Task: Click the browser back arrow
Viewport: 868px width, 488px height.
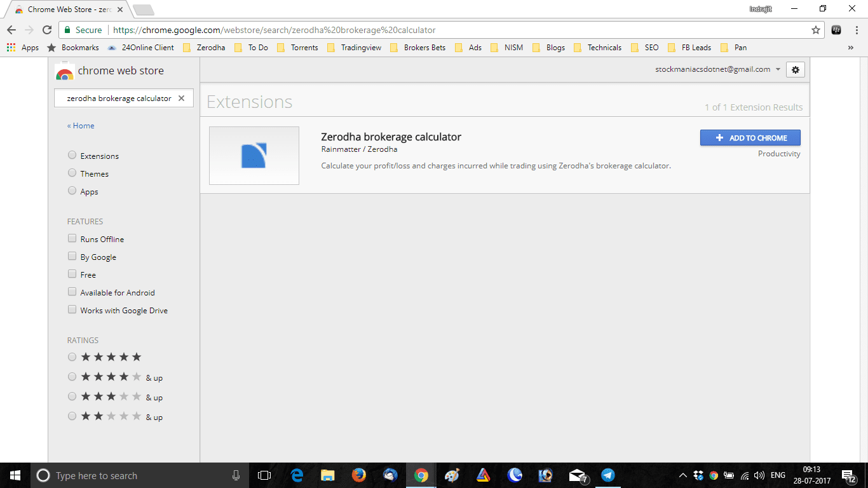Action: point(11,30)
